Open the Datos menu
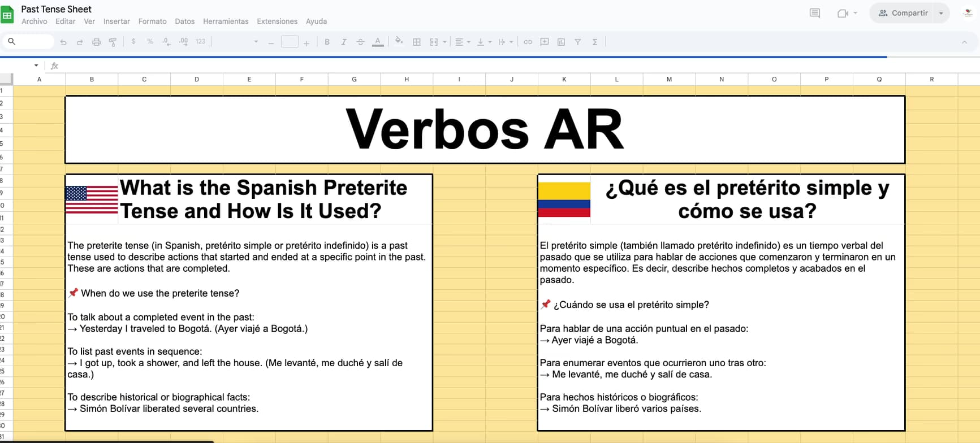This screenshot has height=443, width=980. (x=185, y=21)
